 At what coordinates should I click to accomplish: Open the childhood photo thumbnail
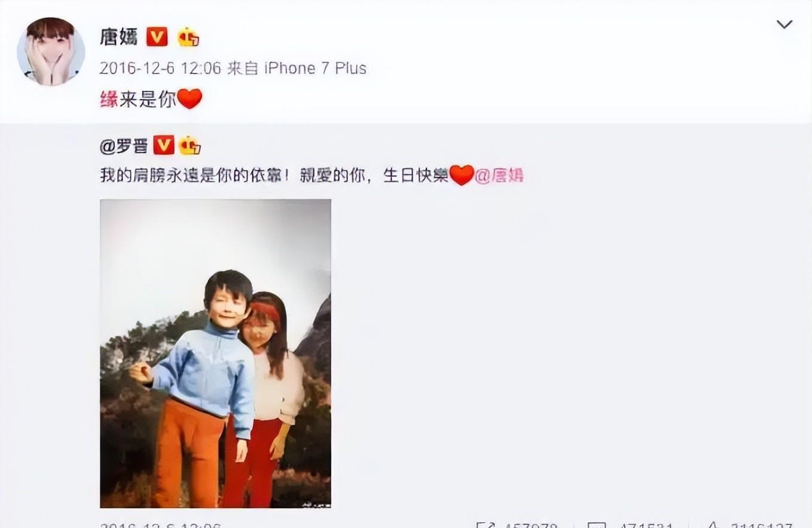pyautogui.click(x=215, y=353)
